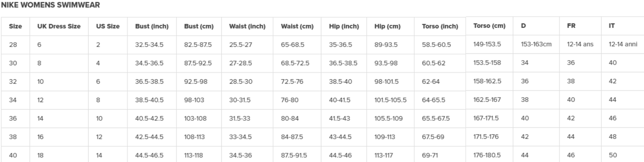Screen dimensions: 644x162
Task: Click waist value 28.5-30 inch
Action: point(241,82)
